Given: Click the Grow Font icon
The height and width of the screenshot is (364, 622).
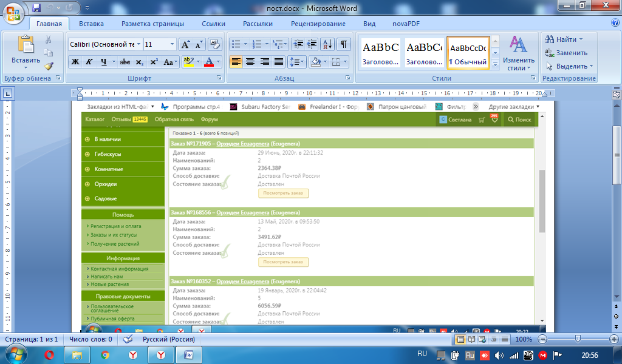Looking at the screenshot, I should pos(185,44).
